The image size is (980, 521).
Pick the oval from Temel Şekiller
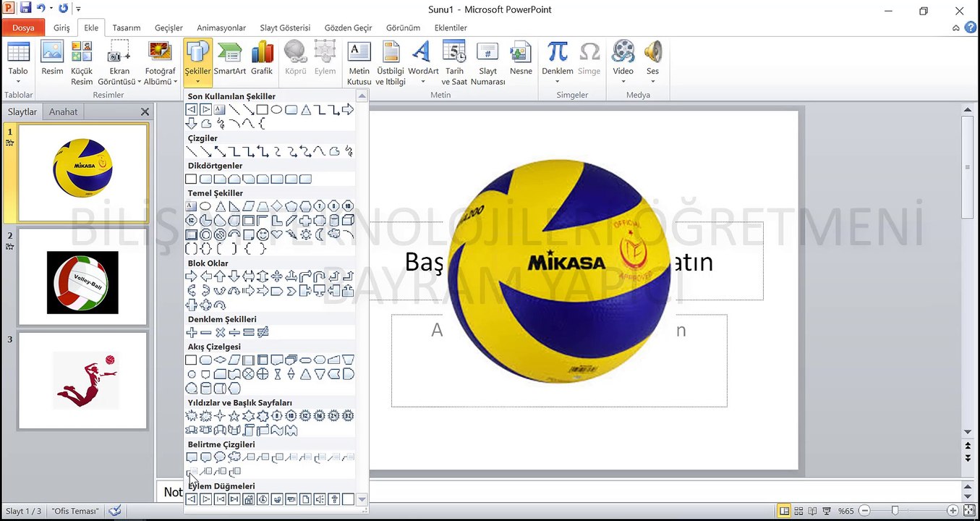(205, 206)
